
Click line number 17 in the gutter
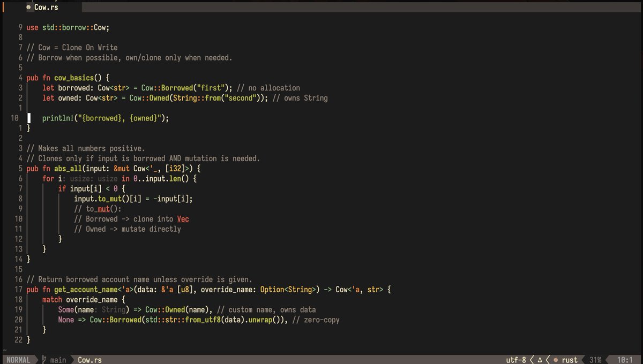(18, 290)
